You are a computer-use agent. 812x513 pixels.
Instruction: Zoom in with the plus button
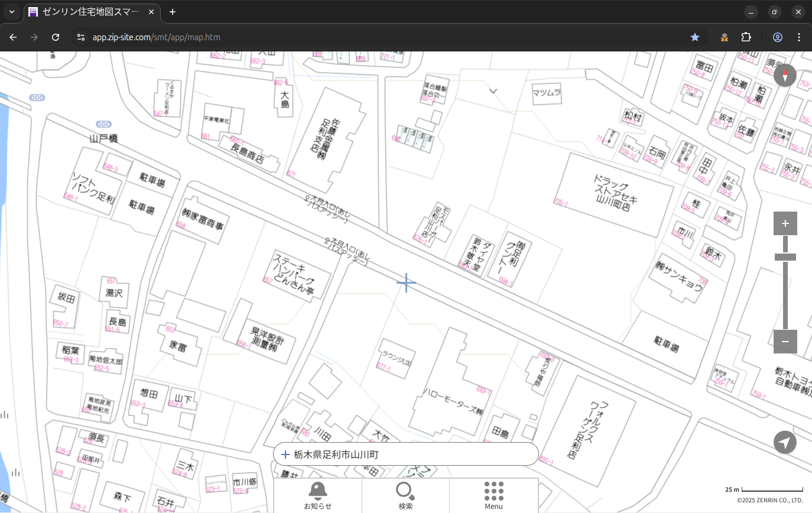pos(785,223)
